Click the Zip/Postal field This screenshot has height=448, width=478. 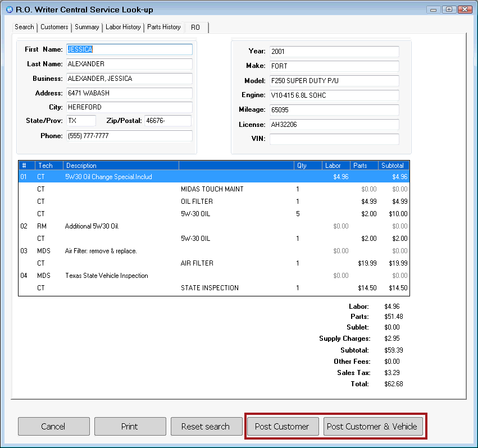tap(167, 120)
